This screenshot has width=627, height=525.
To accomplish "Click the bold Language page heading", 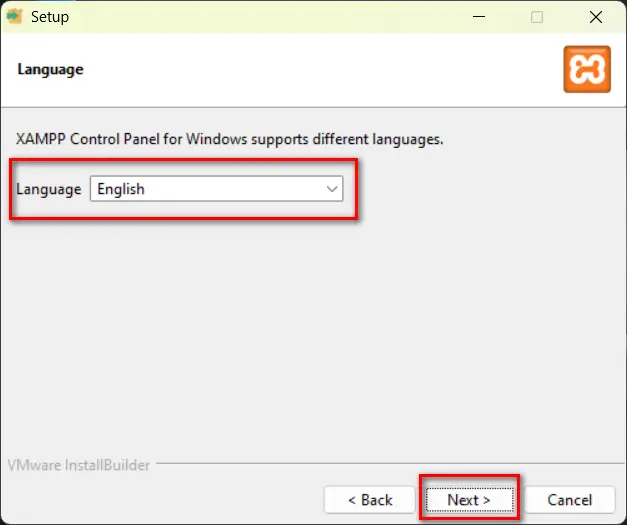I will pyautogui.click(x=50, y=69).
